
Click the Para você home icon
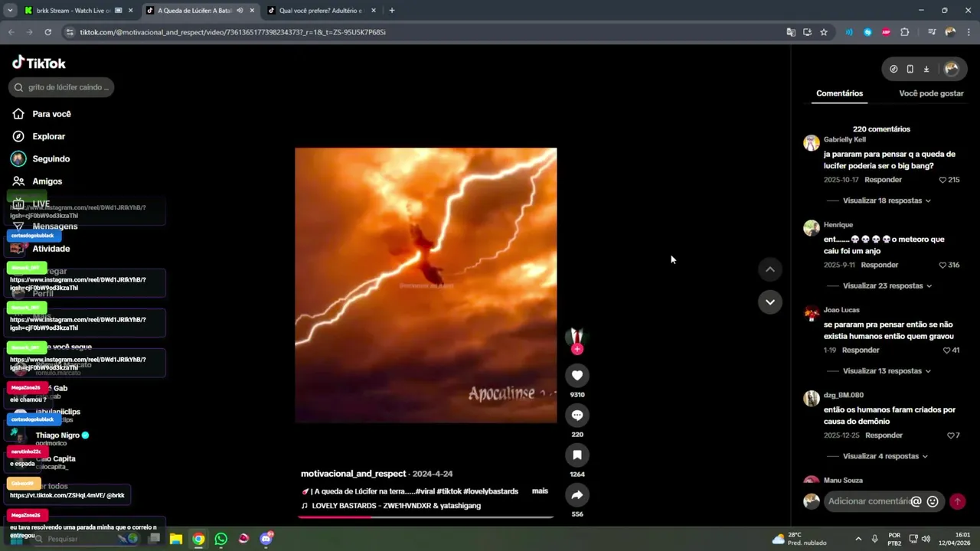click(x=18, y=114)
